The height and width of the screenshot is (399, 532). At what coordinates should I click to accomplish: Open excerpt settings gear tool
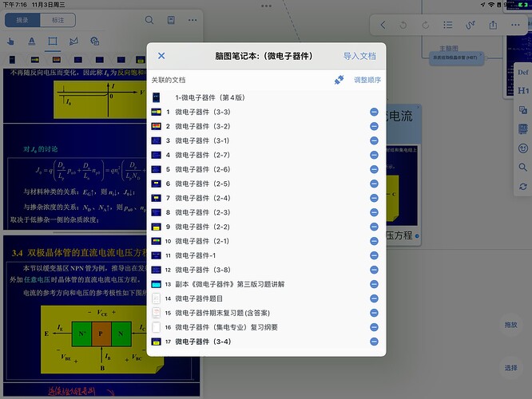coord(95,41)
